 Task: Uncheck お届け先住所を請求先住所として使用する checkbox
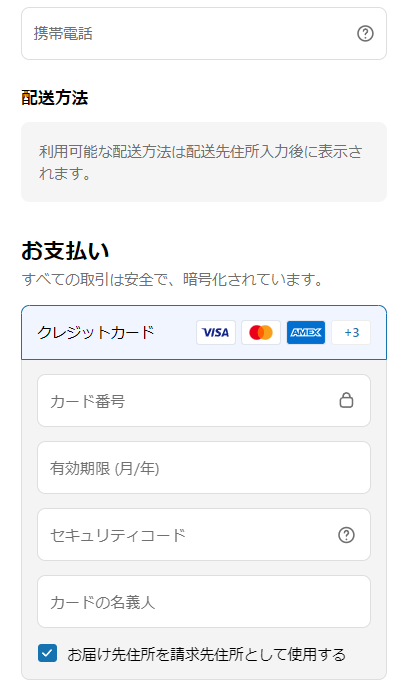coord(47,653)
